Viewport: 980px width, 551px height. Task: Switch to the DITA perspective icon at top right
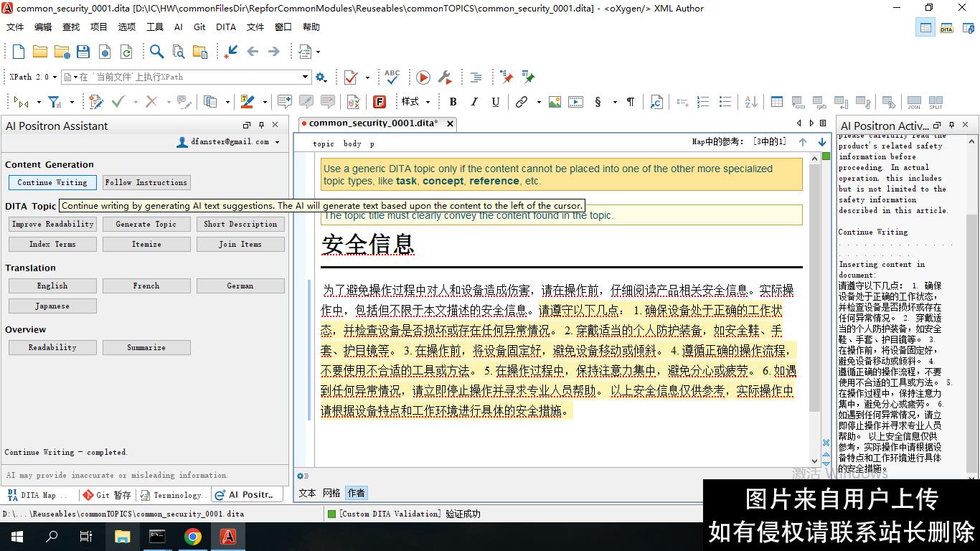[x=946, y=27]
